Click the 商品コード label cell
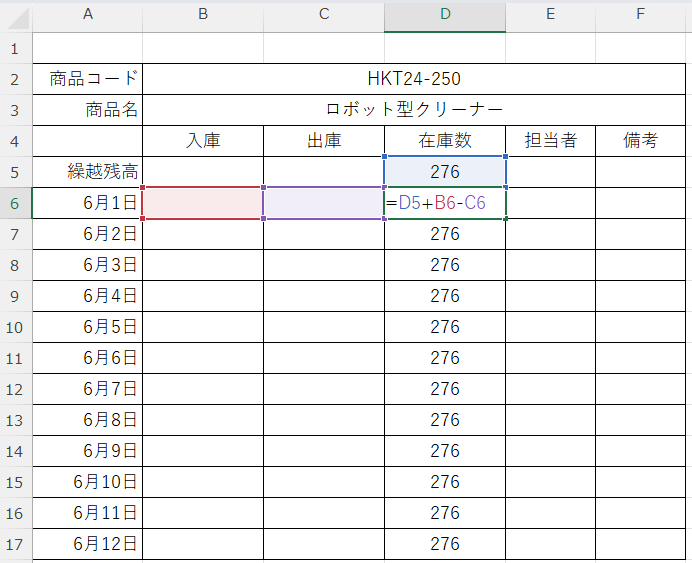 [x=88, y=79]
